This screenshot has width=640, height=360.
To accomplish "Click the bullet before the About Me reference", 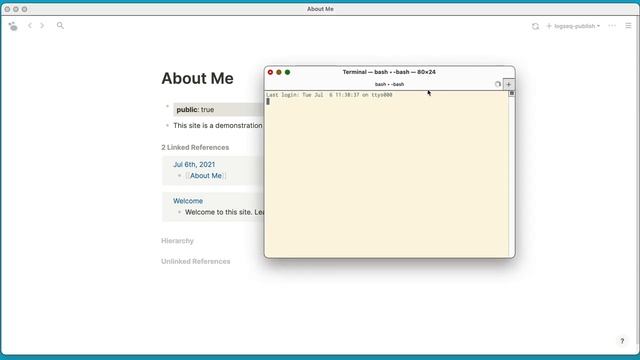I will tap(180, 176).
